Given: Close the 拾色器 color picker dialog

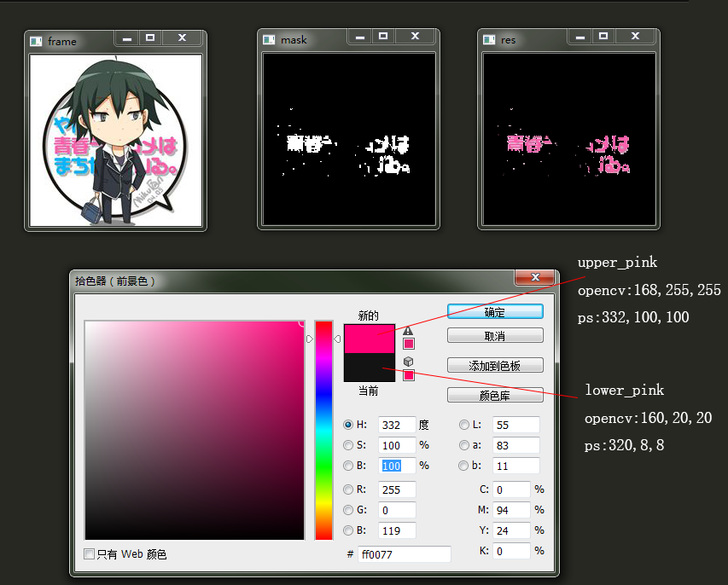Looking at the screenshot, I should 535,277.
